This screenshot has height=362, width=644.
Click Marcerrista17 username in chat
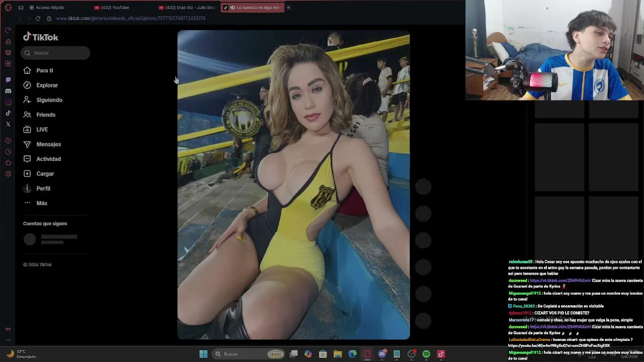[x=522, y=320]
